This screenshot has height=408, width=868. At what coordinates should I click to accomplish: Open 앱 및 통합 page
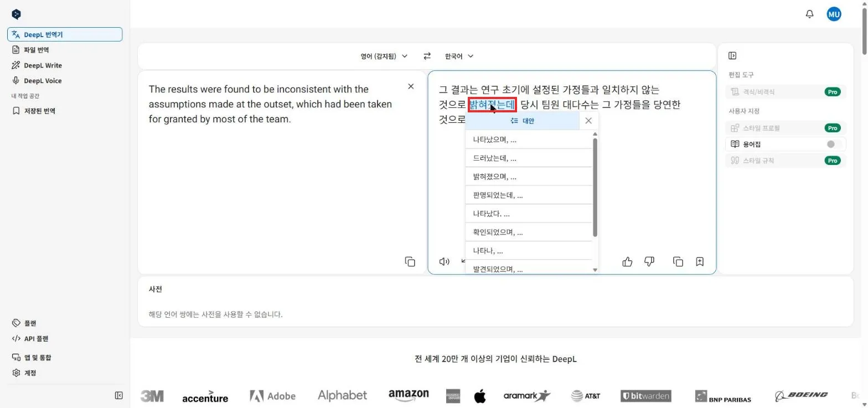tap(65, 358)
